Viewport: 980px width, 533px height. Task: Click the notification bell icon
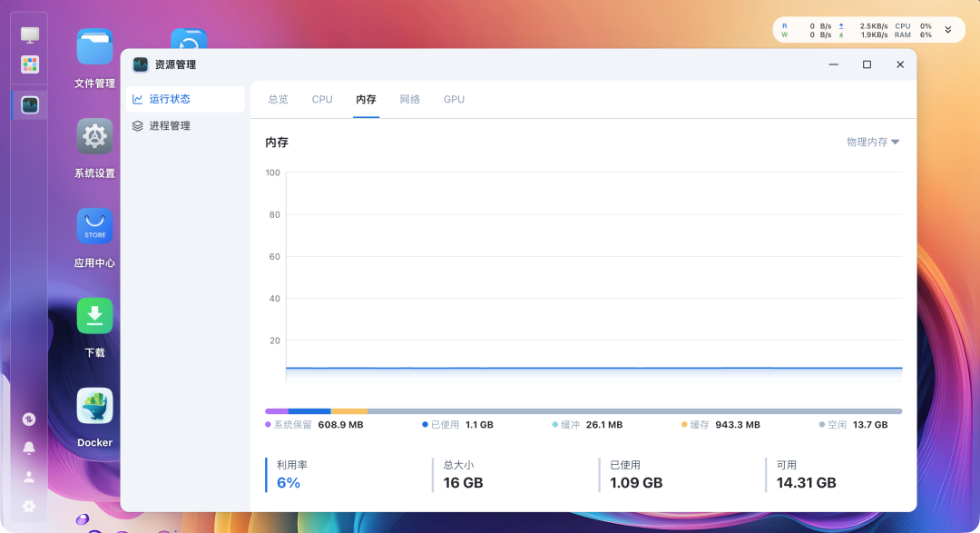(28, 448)
